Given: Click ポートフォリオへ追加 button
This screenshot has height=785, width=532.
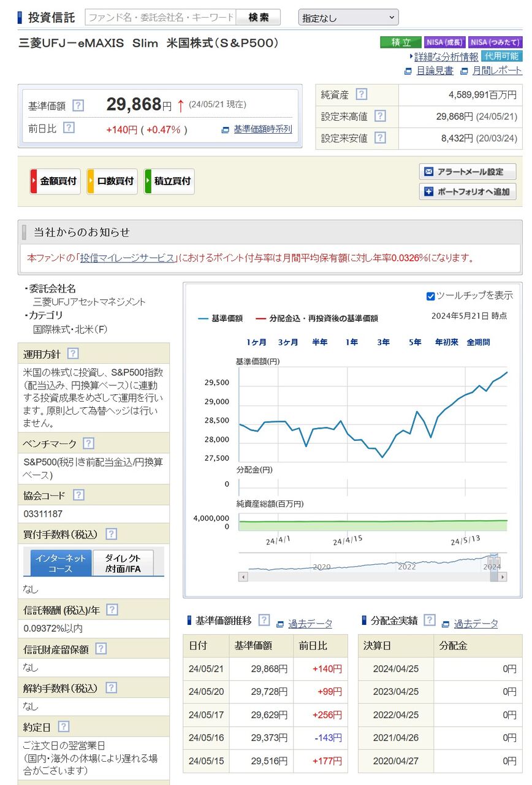Looking at the screenshot, I should (468, 191).
